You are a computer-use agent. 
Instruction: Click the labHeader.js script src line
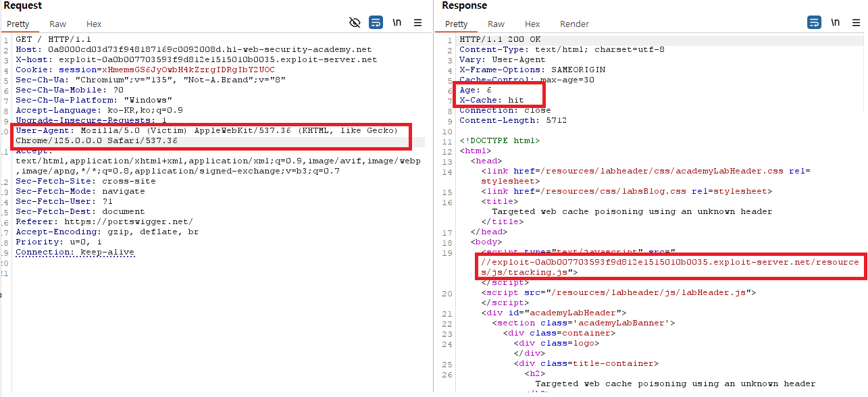coord(618,292)
